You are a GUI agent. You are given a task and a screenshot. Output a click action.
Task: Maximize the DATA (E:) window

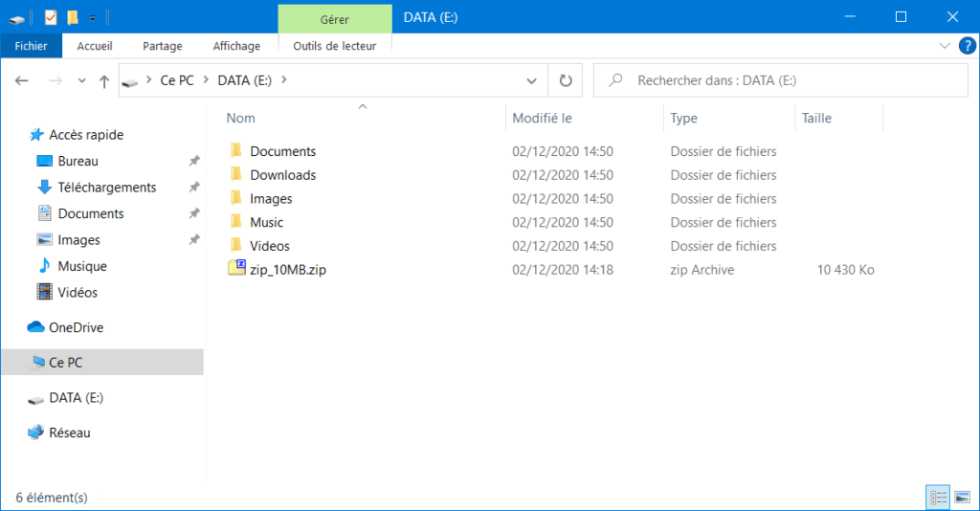click(x=901, y=17)
